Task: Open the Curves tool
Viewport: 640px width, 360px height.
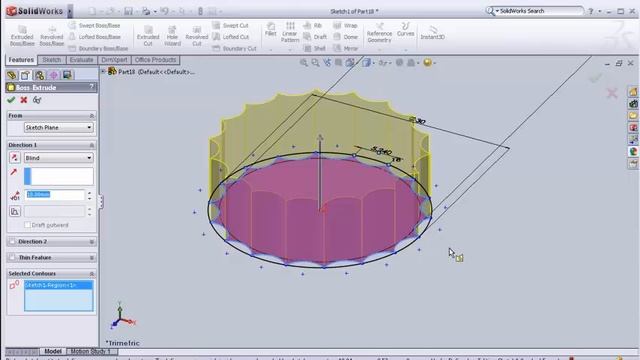Action: tap(405, 29)
